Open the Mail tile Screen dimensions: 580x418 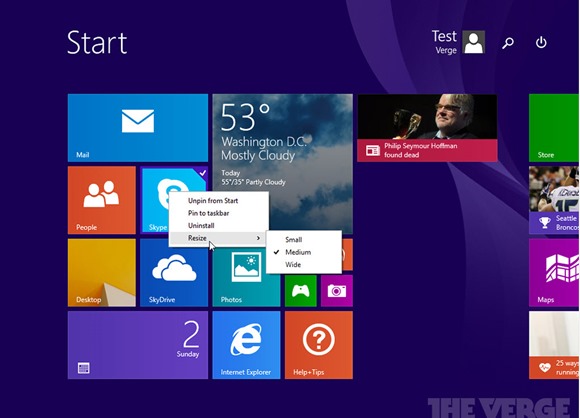[138, 128]
